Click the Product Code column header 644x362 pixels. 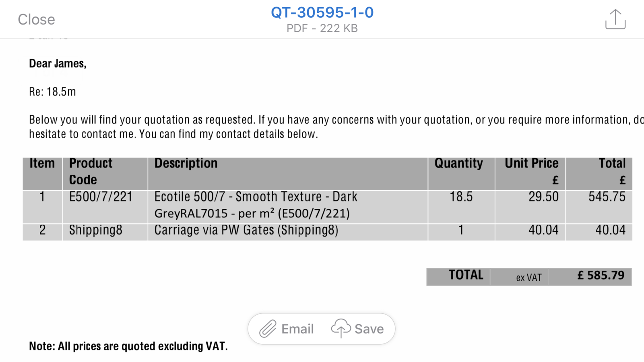[x=91, y=171]
